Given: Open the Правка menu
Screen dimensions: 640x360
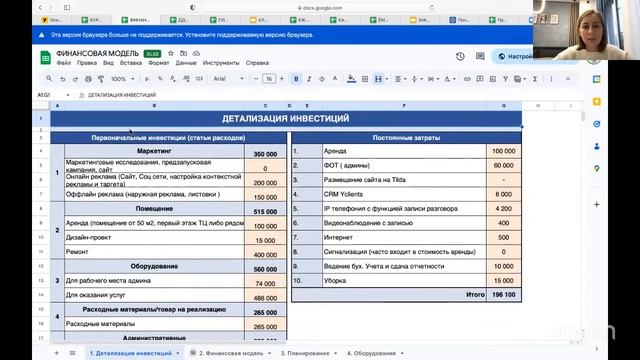Looking at the screenshot, I should (87, 63).
